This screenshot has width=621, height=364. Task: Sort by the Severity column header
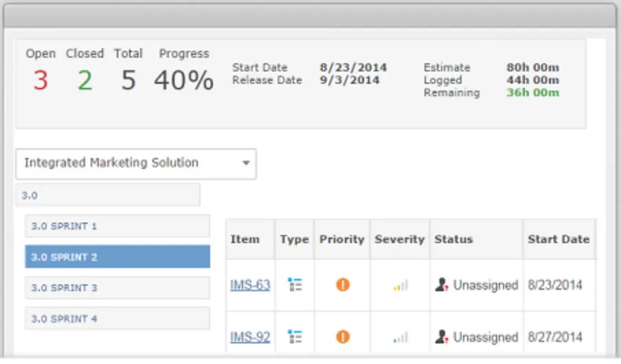pyautogui.click(x=400, y=239)
